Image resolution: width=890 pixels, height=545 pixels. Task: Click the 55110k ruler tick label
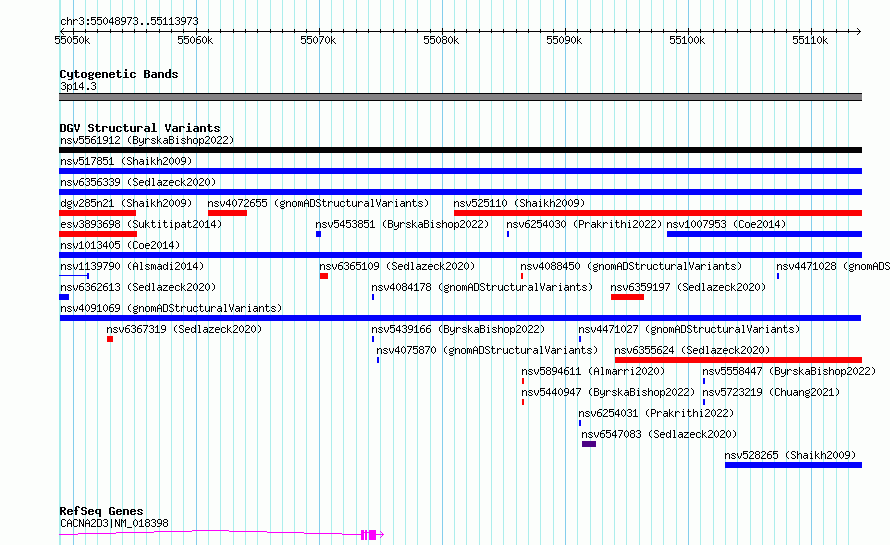coord(810,40)
